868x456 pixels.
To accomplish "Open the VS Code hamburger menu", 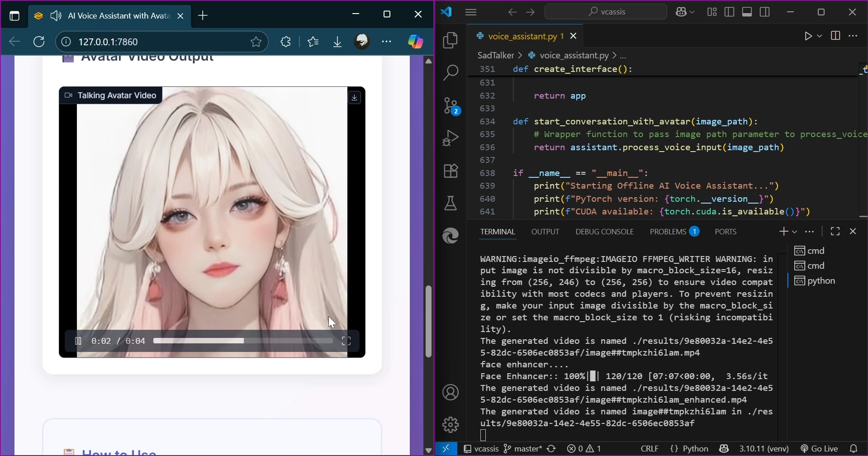I will pos(471,12).
